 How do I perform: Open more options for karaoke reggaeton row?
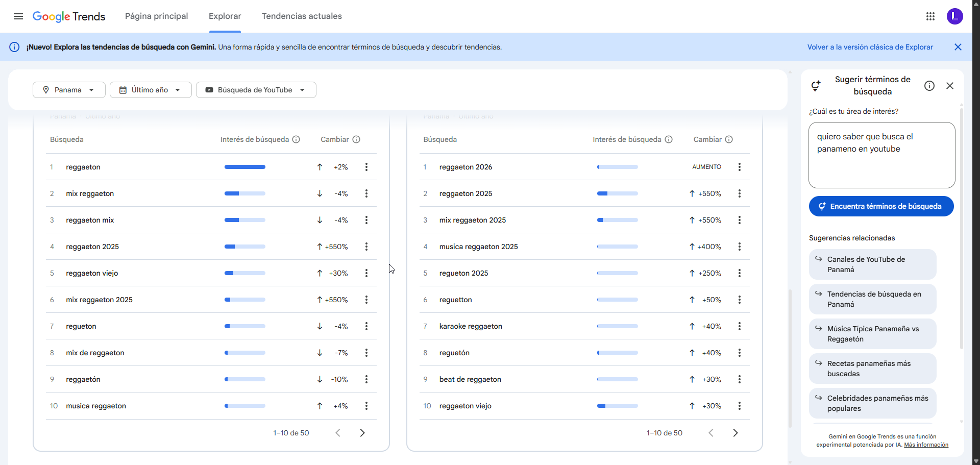[x=740, y=326]
